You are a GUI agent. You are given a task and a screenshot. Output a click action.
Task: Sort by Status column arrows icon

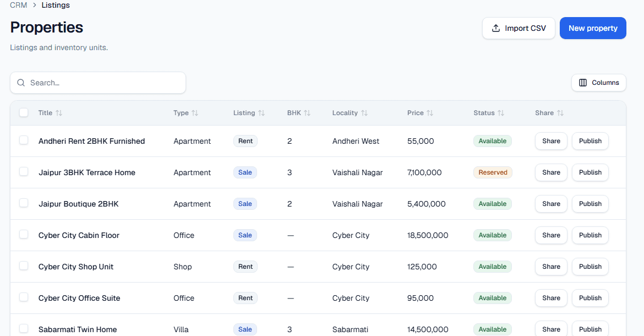point(501,113)
